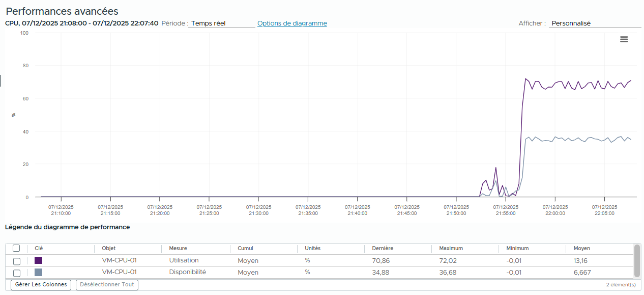
Task: Sort by the Objet column header
Action: tap(109, 249)
